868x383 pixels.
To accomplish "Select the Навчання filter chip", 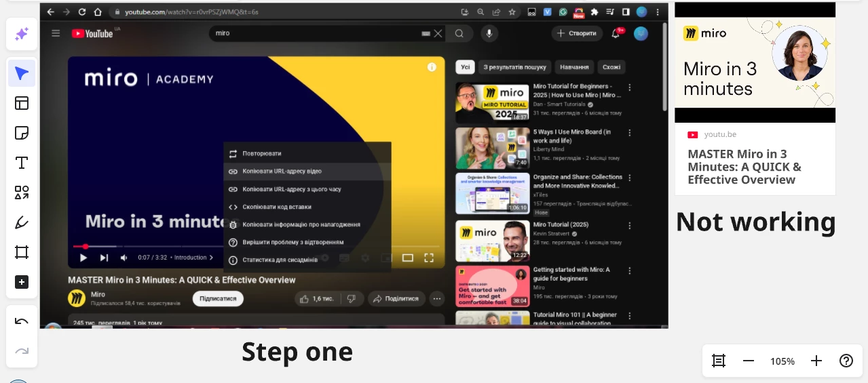I will (x=574, y=67).
